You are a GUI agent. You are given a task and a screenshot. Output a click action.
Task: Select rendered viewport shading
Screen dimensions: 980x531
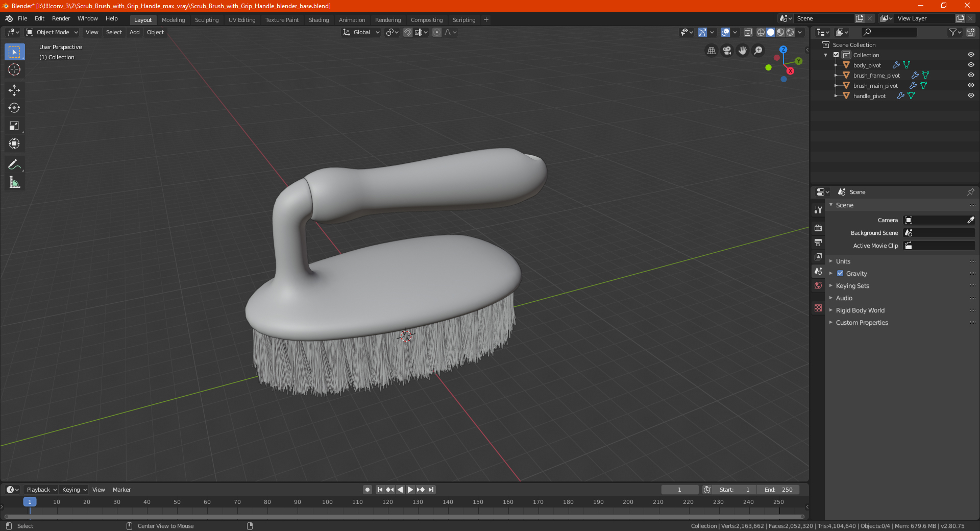tap(790, 32)
